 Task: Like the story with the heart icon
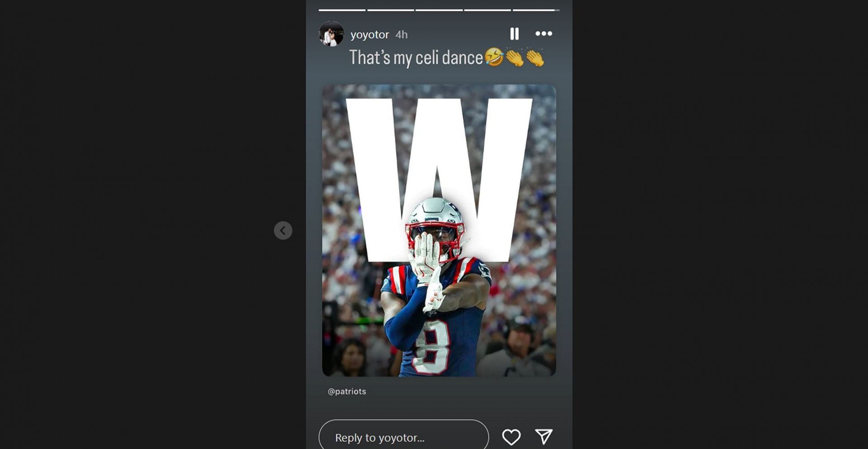point(511,437)
